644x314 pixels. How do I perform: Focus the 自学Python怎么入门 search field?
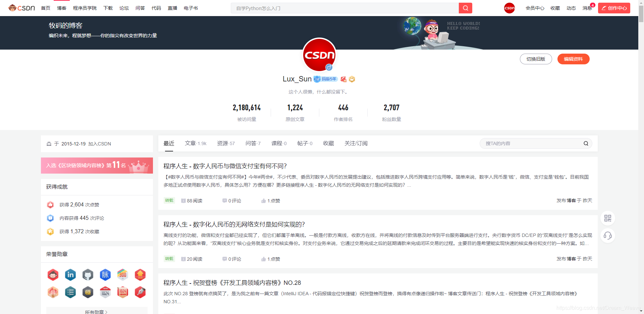pyautogui.click(x=345, y=8)
